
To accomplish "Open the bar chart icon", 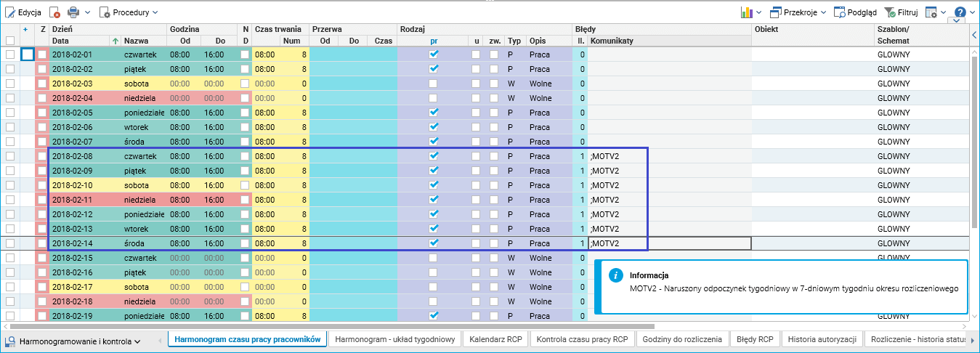I will point(746,12).
